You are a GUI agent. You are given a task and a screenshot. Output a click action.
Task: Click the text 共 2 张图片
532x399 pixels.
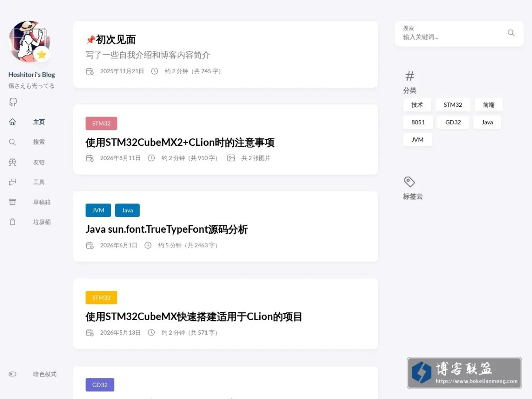[256, 158]
